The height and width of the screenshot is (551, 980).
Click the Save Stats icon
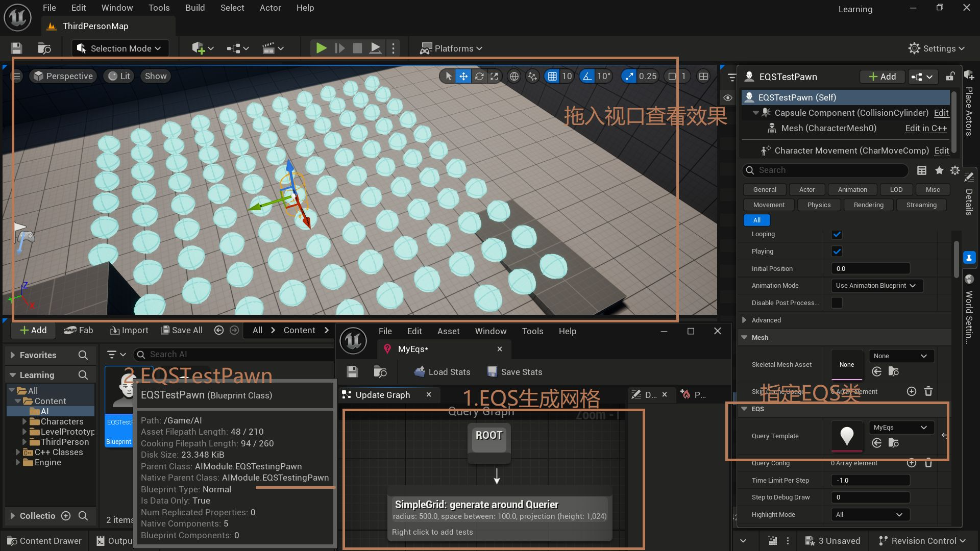click(x=492, y=372)
